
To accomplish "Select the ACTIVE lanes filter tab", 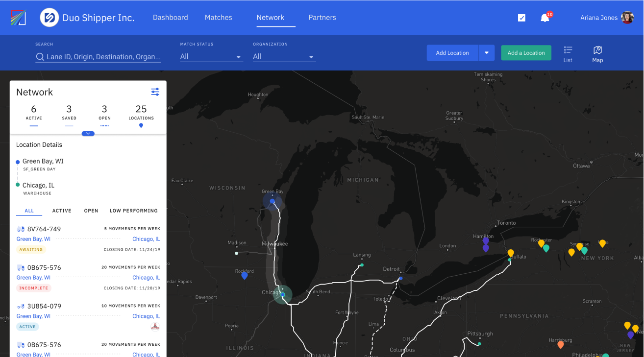I will click(62, 211).
